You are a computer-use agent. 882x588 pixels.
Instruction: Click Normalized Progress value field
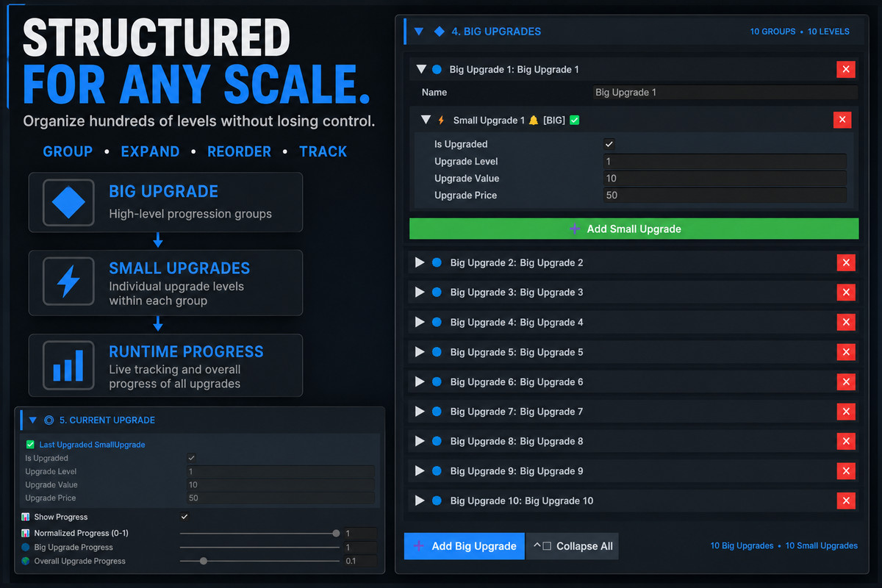click(360, 534)
